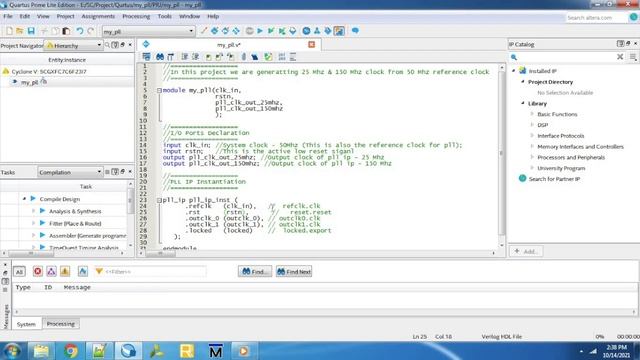The height and width of the screenshot is (360, 640).
Task: Click the Undo arrow in the main toolbar
Action: [80, 31]
